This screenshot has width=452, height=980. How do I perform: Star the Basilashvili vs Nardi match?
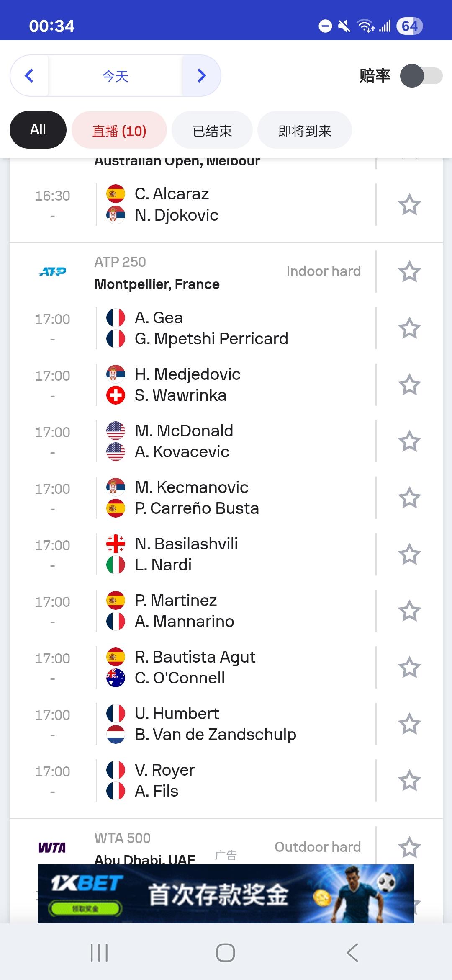[x=409, y=554]
